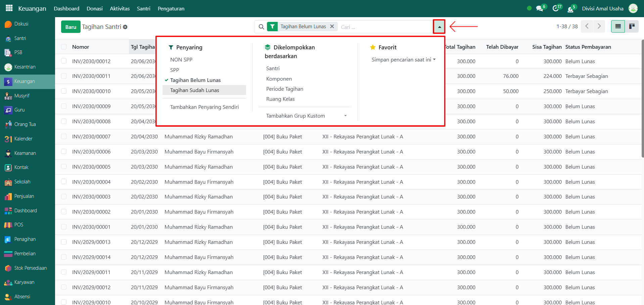The width and height of the screenshot is (644, 305).
Task: Open the apps grid menu icon
Action: (x=9, y=8)
